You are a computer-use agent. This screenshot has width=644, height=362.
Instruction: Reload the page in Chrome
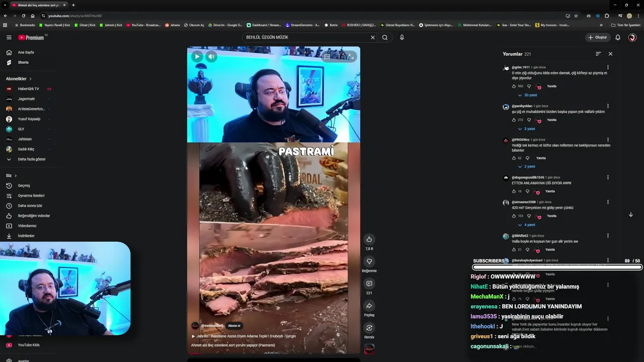[x=23, y=16]
